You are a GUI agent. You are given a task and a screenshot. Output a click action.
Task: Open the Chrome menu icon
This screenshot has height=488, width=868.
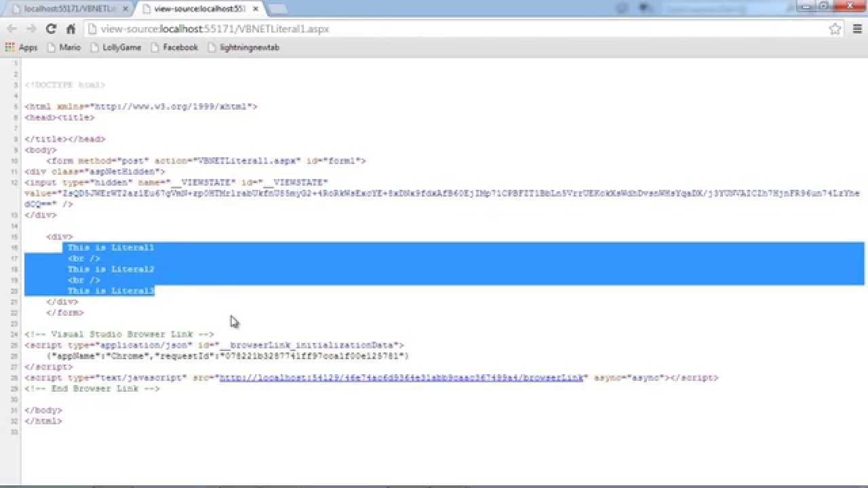pyautogui.click(x=857, y=29)
